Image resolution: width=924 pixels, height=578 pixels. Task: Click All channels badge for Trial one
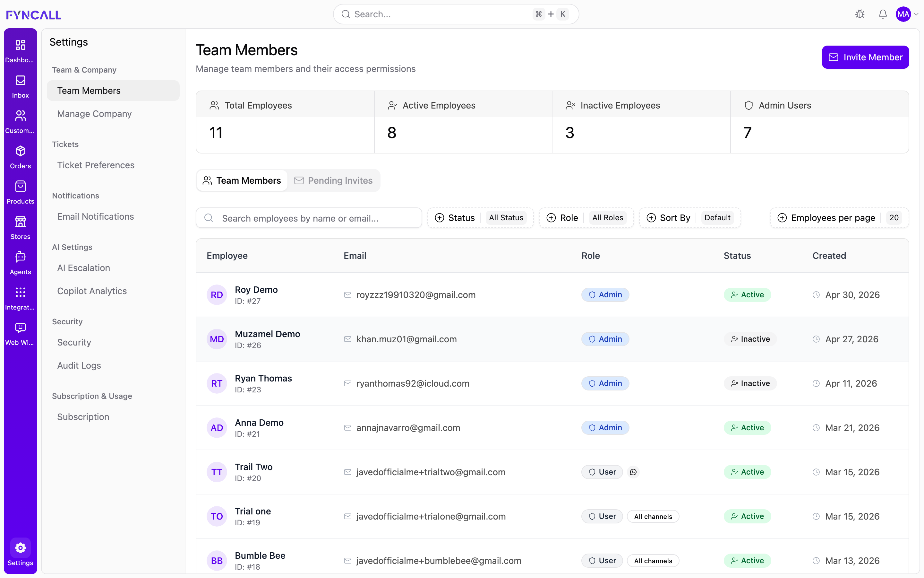[653, 516]
